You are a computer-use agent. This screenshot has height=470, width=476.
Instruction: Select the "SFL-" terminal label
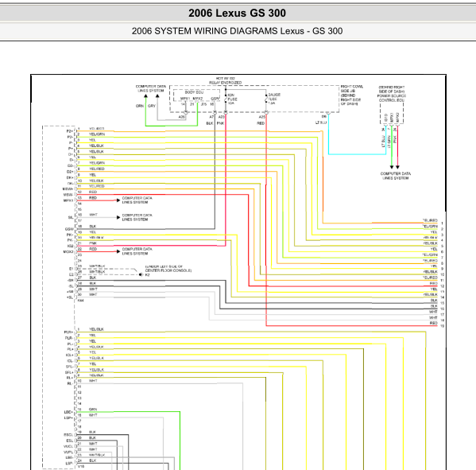(x=69, y=367)
